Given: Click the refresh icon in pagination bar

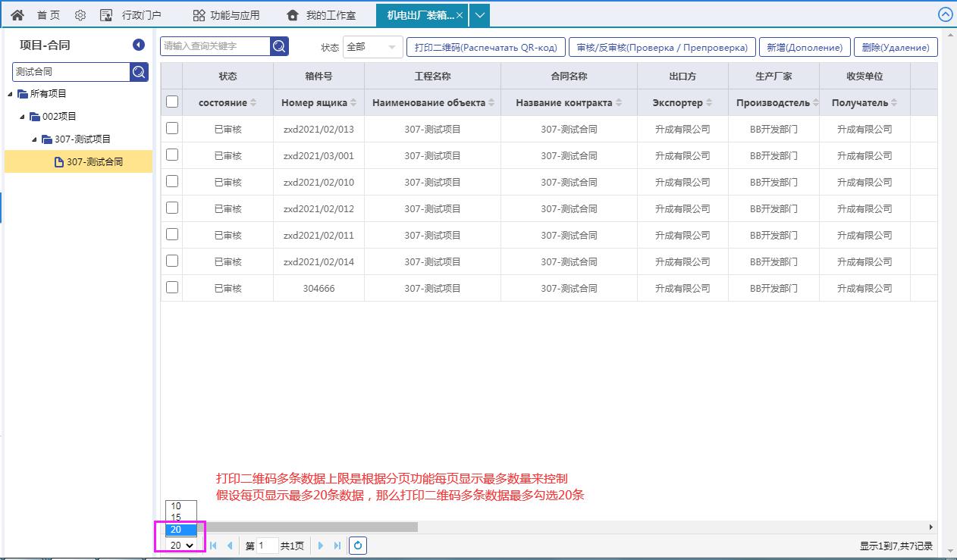Looking at the screenshot, I should tap(358, 546).
